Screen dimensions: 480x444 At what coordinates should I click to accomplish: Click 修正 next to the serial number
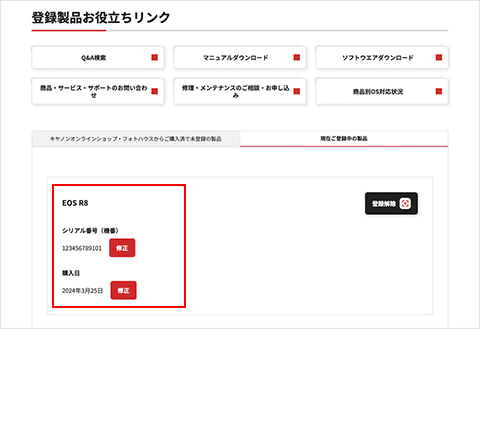click(x=122, y=248)
